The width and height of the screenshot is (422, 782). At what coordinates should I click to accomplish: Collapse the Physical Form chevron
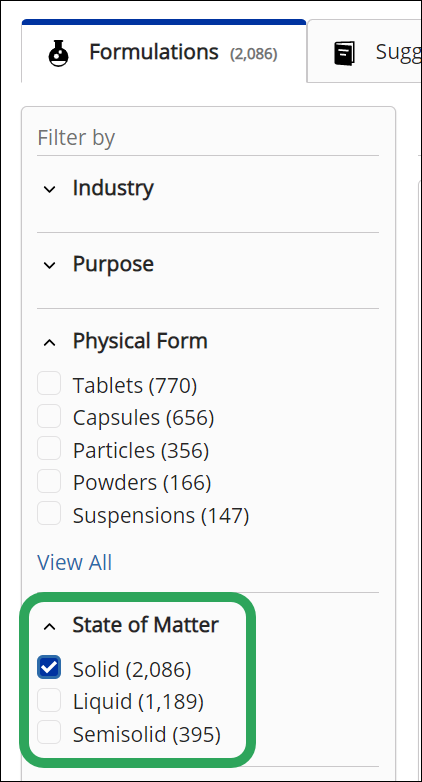click(49, 343)
